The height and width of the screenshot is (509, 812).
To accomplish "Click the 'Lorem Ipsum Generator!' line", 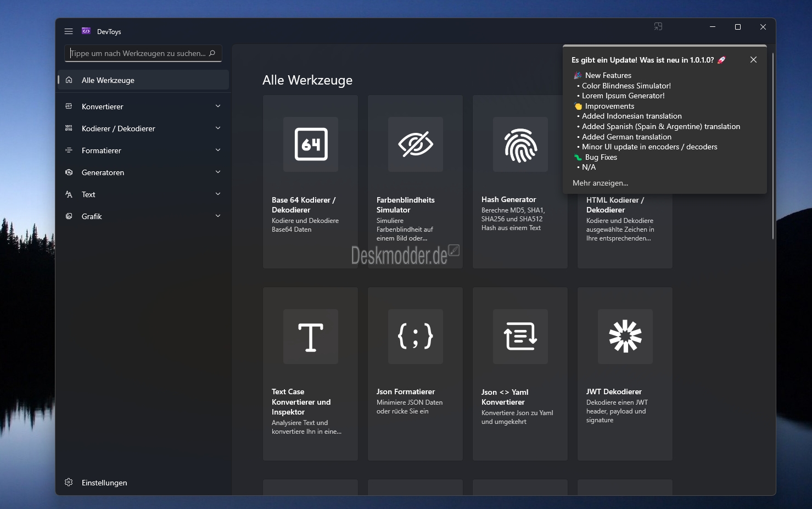I will [623, 96].
